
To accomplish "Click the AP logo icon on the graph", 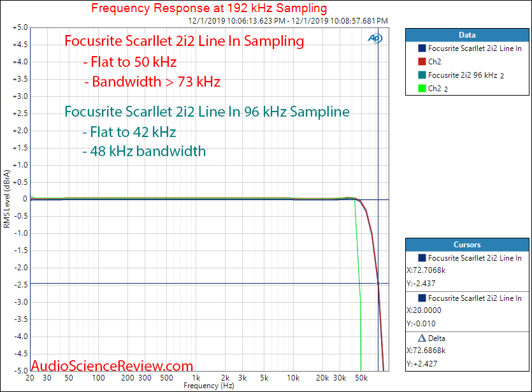I will [x=375, y=38].
